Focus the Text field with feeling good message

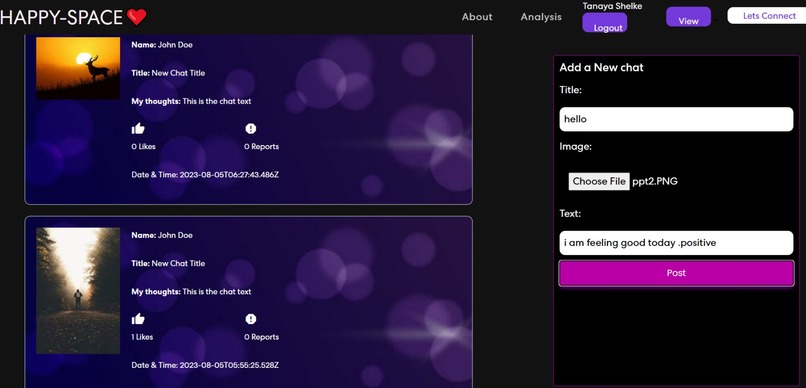[x=676, y=243]
